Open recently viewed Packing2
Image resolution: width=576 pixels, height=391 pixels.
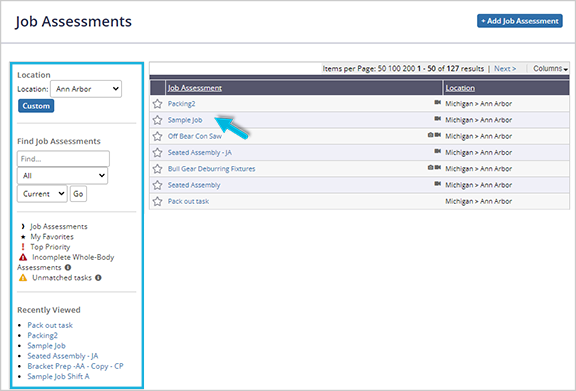tap(43, 336)
